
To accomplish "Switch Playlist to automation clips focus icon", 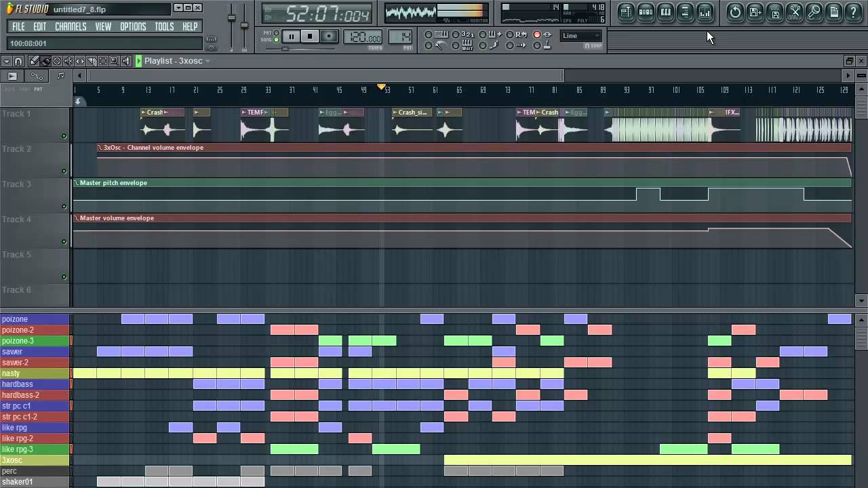I will [x=37, y=76].
